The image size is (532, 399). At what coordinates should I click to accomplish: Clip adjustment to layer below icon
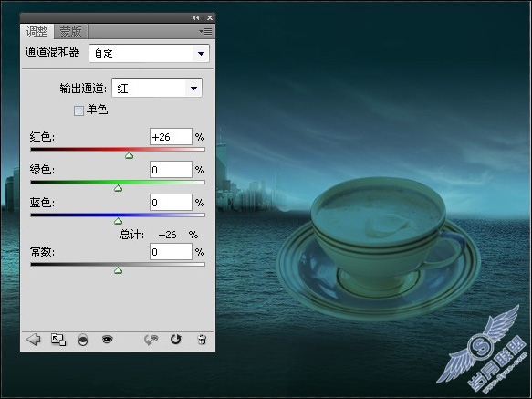pos(83,340)
